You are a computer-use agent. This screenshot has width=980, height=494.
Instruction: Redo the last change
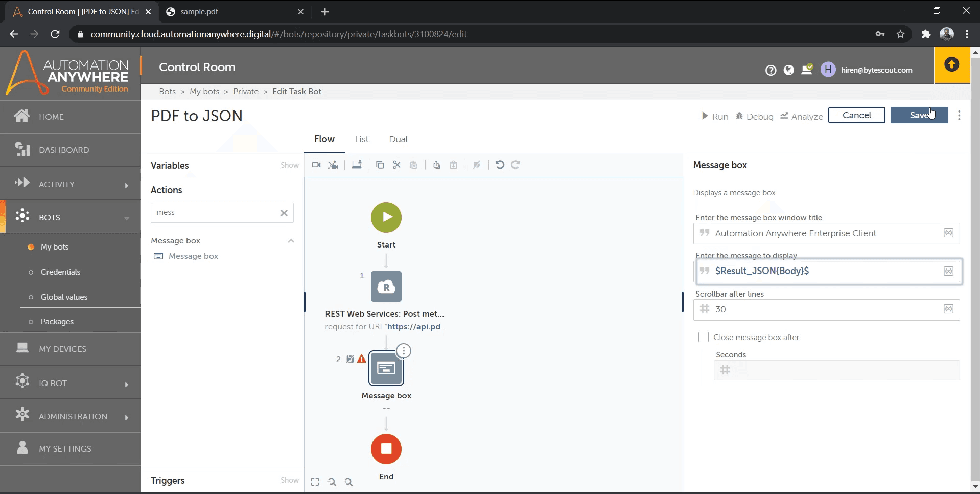click(516, 164)
